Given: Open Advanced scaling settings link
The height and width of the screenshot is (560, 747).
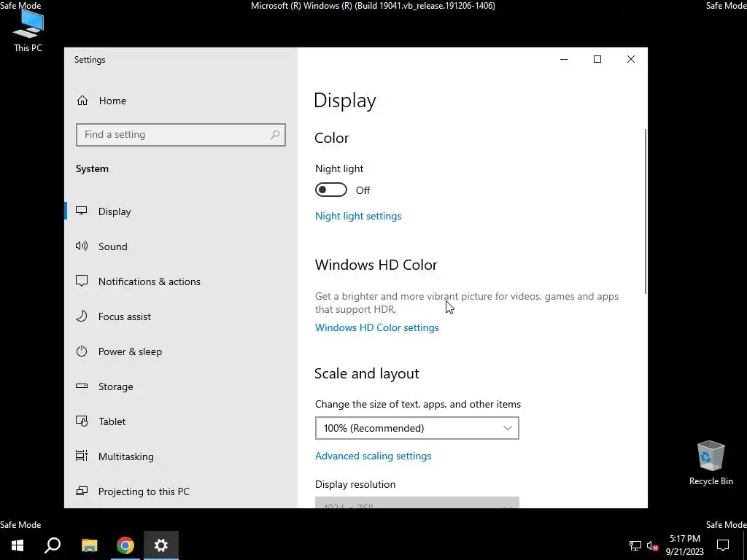Looking at the screenshot, I should click(373, 456).
